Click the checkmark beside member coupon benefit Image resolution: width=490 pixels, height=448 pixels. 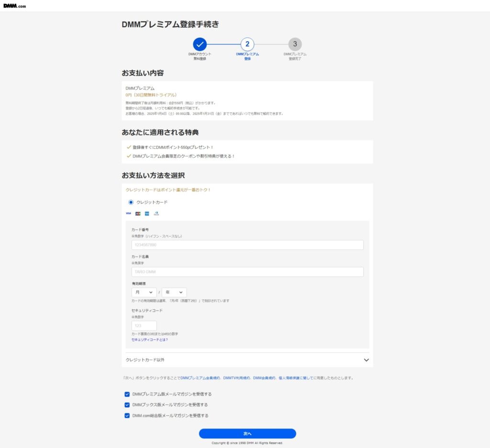pyautogui.click(x=129, y=156)
